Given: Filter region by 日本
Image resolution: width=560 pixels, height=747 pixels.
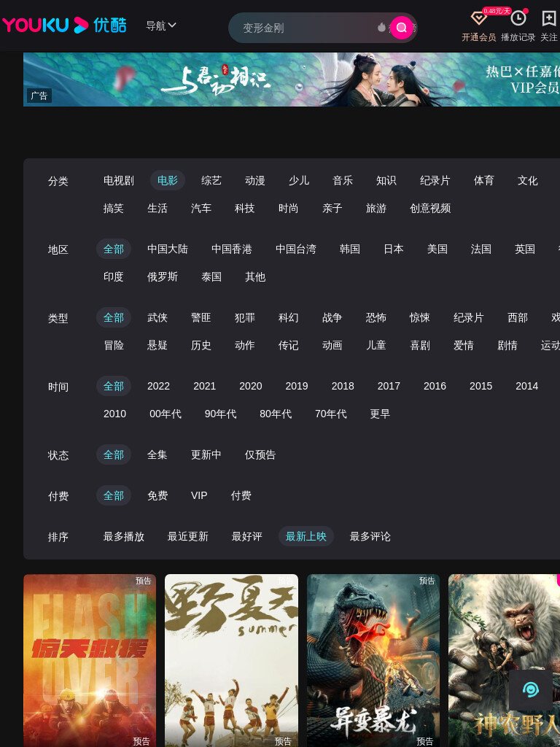Looking at the screenshot, I should (x=394, y=249).
